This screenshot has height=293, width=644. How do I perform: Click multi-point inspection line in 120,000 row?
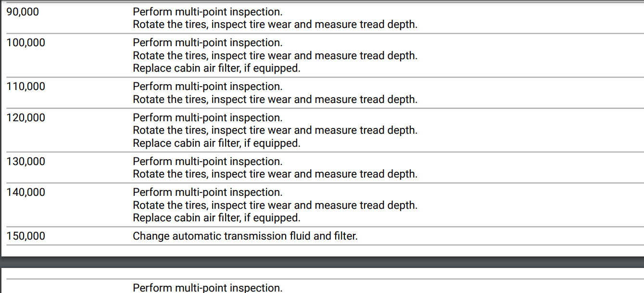207,118
